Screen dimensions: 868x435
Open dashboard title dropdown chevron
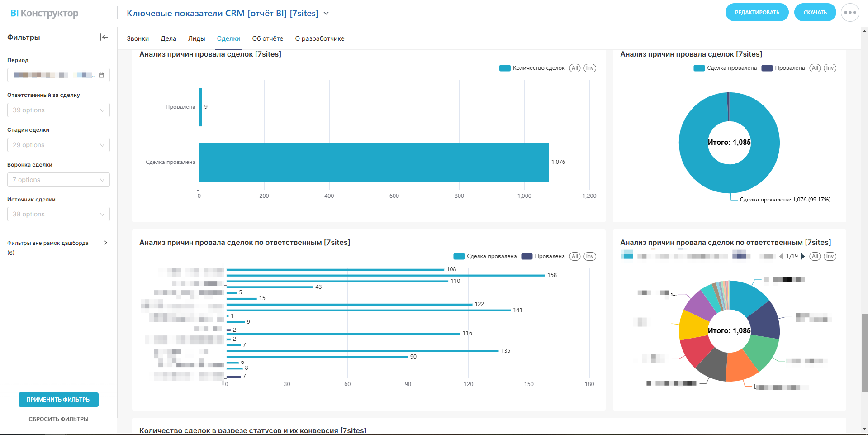coord(326,14)
